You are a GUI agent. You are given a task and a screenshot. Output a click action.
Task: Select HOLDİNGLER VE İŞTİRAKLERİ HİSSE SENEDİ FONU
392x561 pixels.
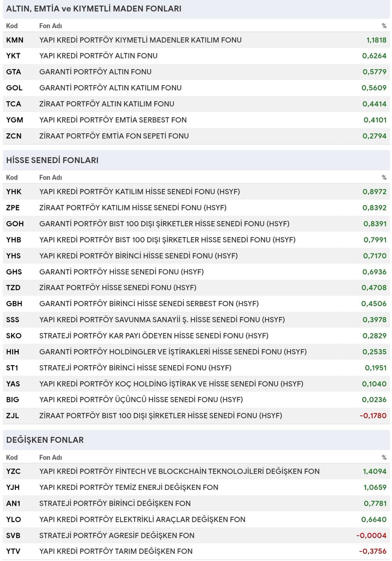click(173, 352)
